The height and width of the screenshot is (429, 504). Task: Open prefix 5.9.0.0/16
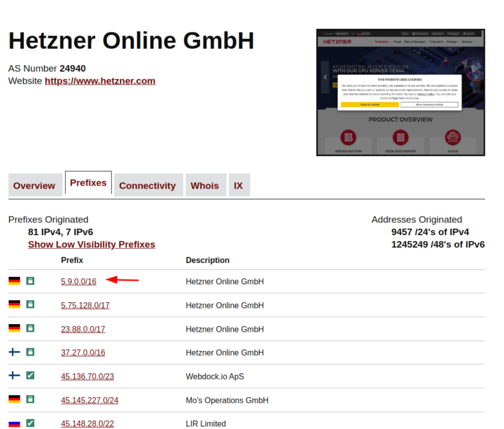pyautogui.click(x=79, y=281)
